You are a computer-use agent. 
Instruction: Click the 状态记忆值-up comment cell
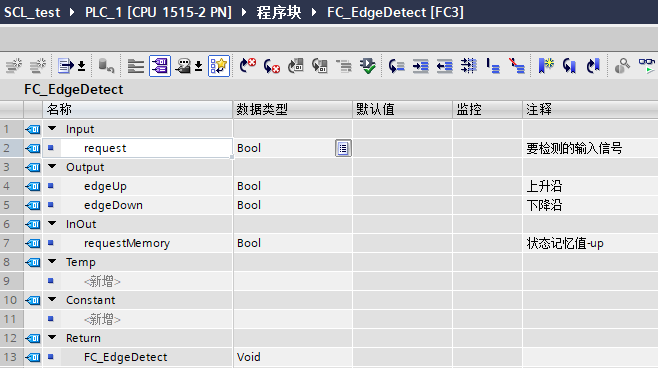[590, 243]
